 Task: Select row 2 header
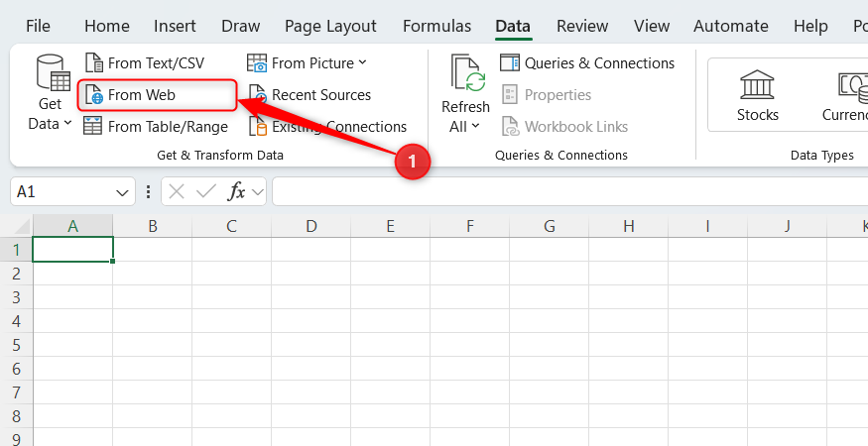click(x=17, y=274)
